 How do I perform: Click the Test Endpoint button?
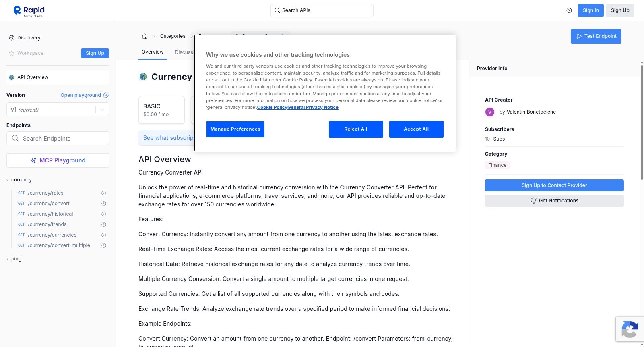coord(596,36)
